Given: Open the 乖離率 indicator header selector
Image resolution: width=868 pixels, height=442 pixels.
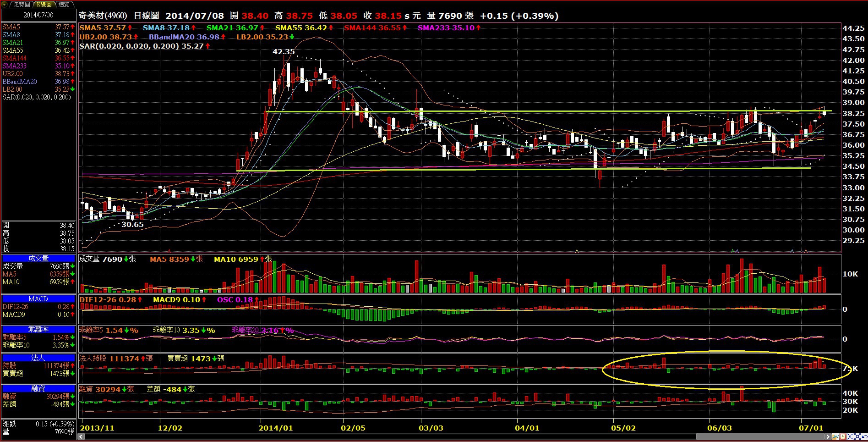Looking at the screenshot, I should pos(38,329).
